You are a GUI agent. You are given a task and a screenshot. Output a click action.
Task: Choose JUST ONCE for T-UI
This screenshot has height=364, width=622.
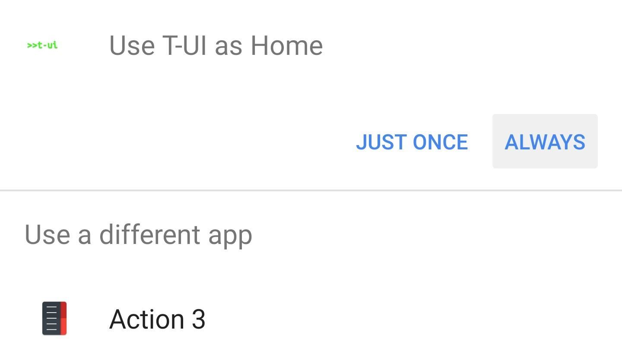[412, 142]
